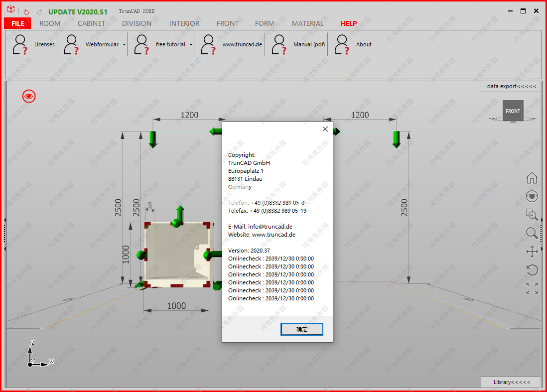547x392 pixels.
Task: Click the right 1200 width dimension
Action: coord(360,115)
